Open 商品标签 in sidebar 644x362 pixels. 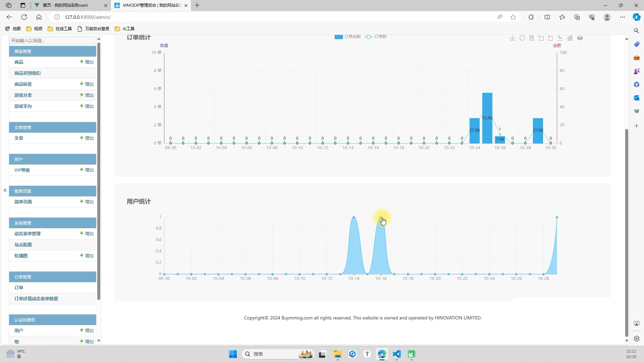pyautogui.click(x=23, y=84)
